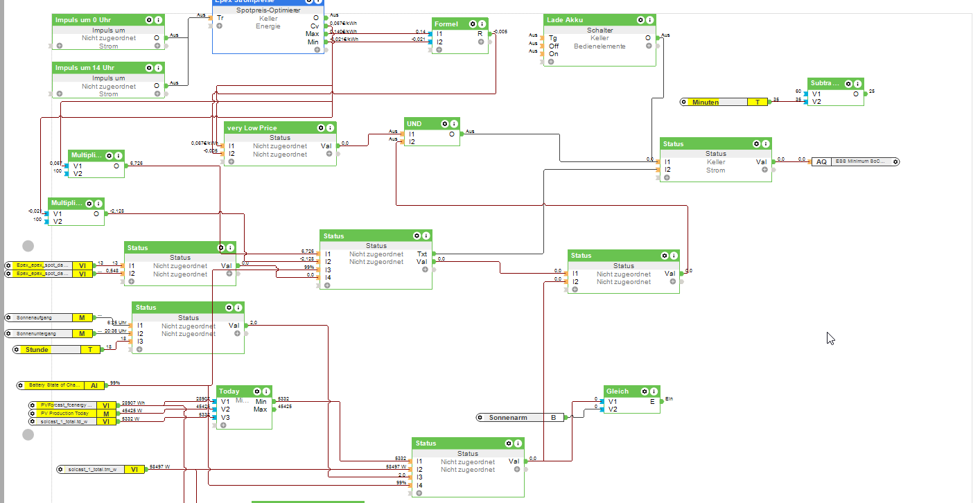Screen dimensions: 980x503
Task: Show info icon of Gleich block
Action: pos(654,391)
